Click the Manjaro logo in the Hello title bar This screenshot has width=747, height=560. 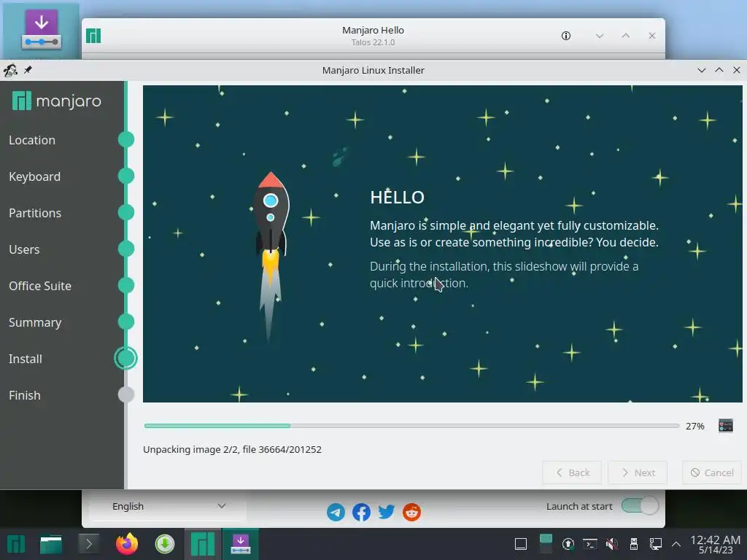tap(93, 36)
